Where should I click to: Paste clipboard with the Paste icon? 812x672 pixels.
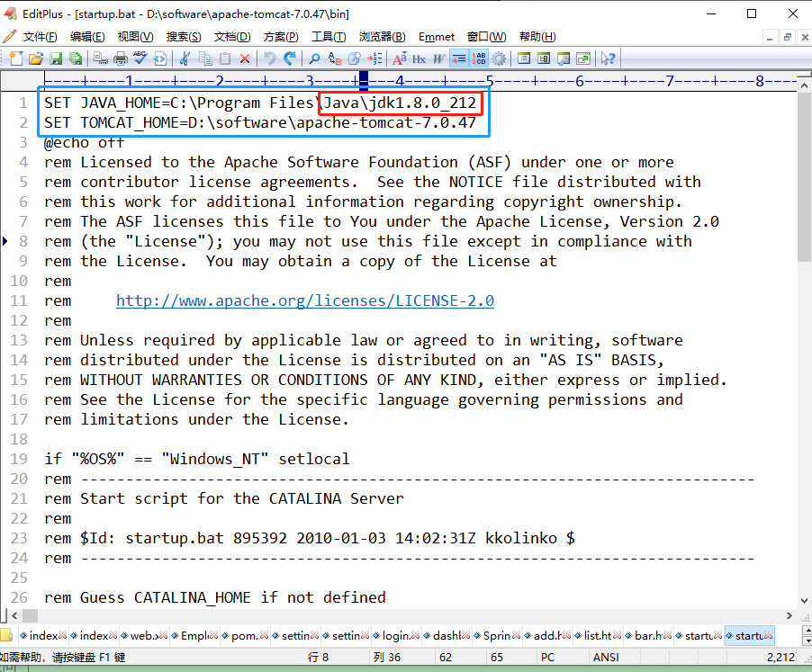coord(225,59)
